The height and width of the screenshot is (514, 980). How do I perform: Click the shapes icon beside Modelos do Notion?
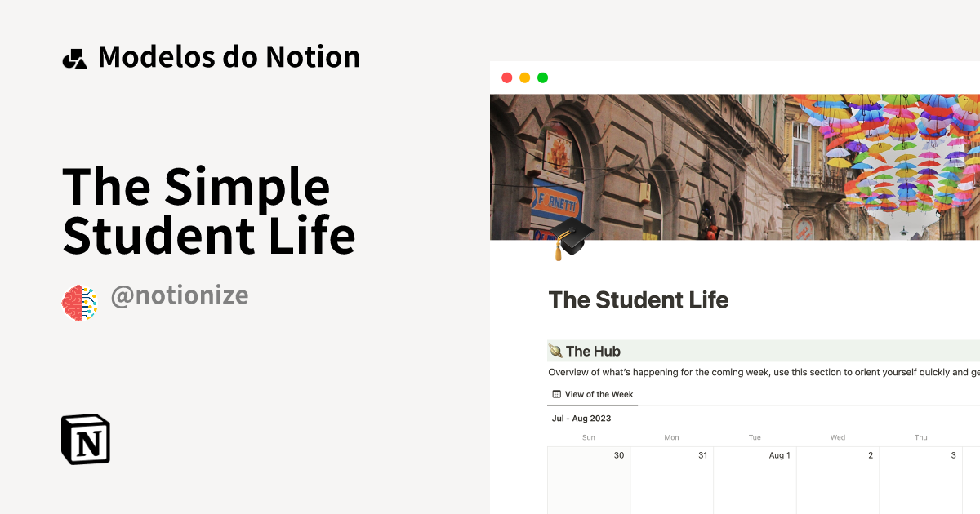point(74,59)
